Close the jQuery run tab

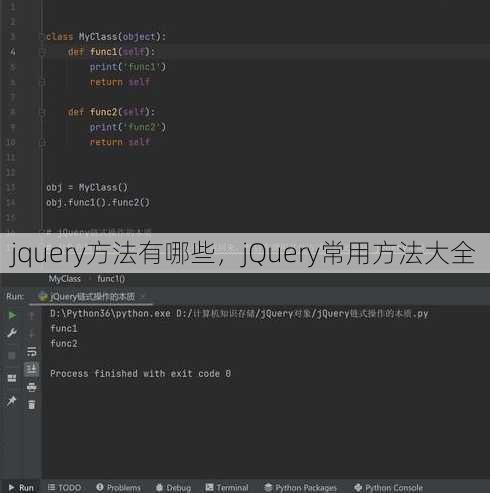click(143, 296)
